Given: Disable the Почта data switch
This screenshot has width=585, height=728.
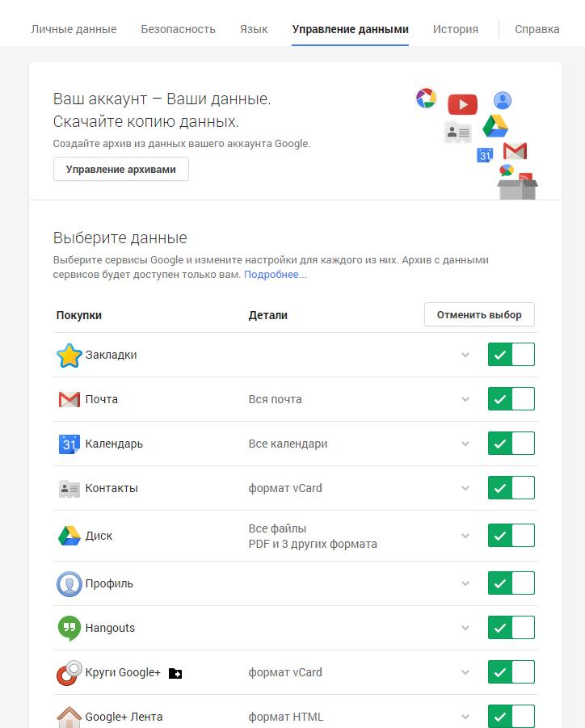Looking at the screenshot, I should (511, 399).
